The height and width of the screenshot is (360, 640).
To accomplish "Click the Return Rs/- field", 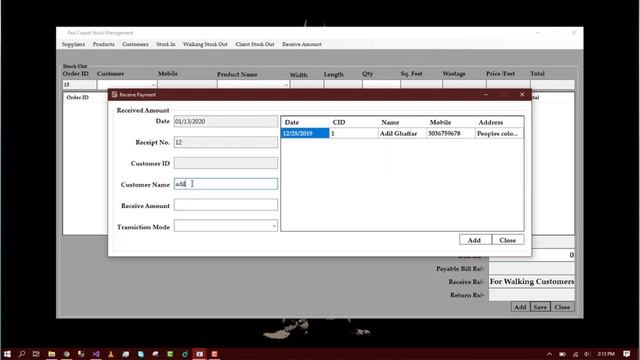I will pos(531,295).
